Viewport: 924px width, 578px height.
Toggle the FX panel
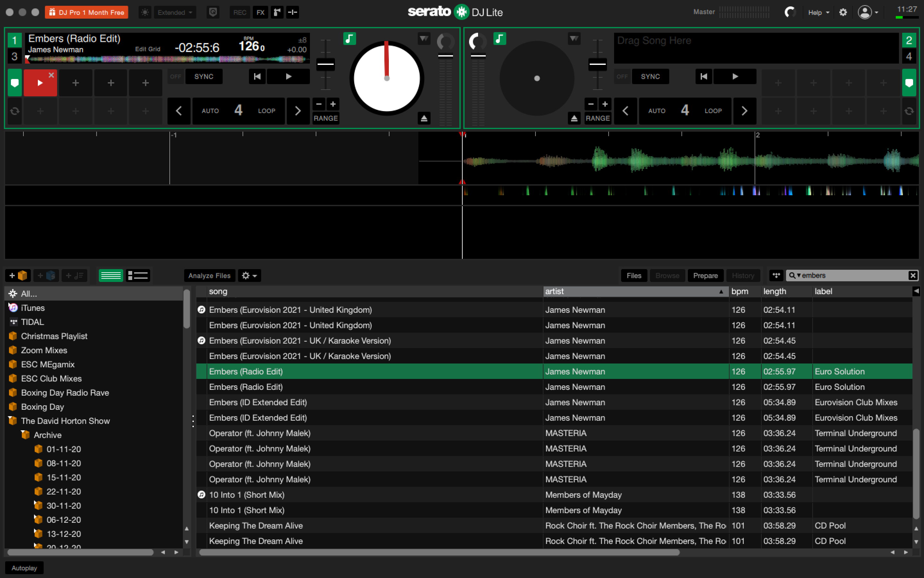tap(261, 12)
